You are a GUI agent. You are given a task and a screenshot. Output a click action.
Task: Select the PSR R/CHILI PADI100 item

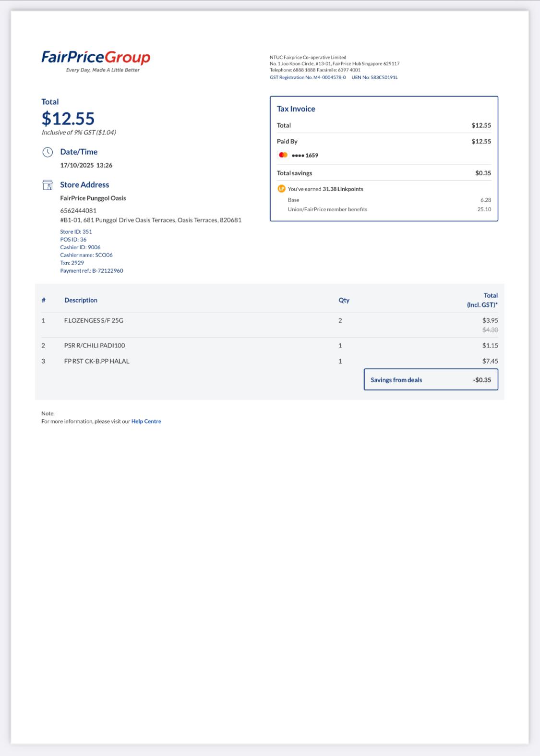point(95,345)
